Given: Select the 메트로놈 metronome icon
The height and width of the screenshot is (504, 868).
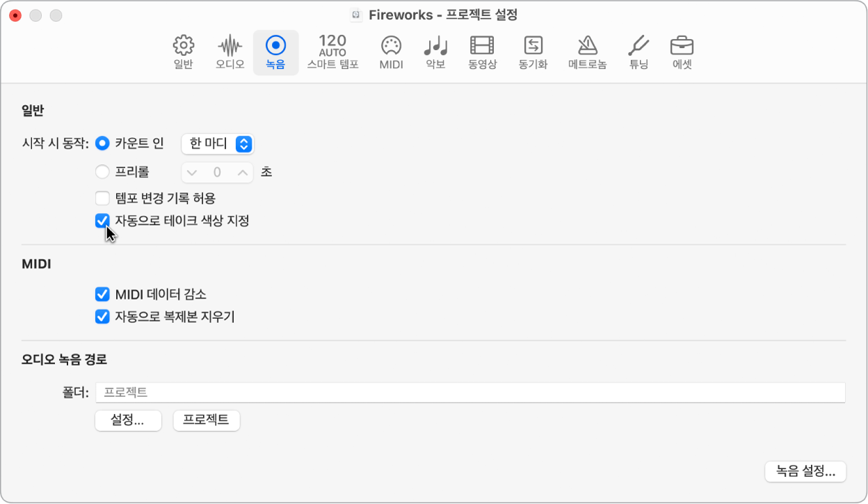Looking at the screenshot, I should coord(587,53).
